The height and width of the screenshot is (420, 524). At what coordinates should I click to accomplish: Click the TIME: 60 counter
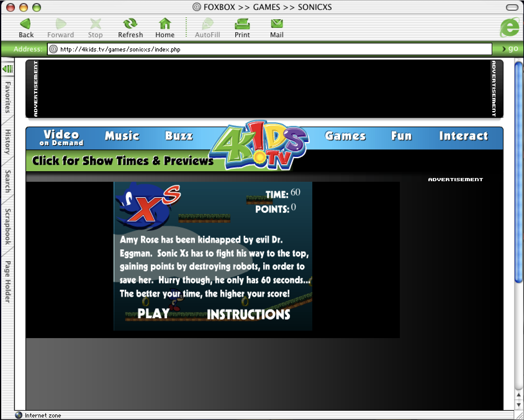pos(283,194)
